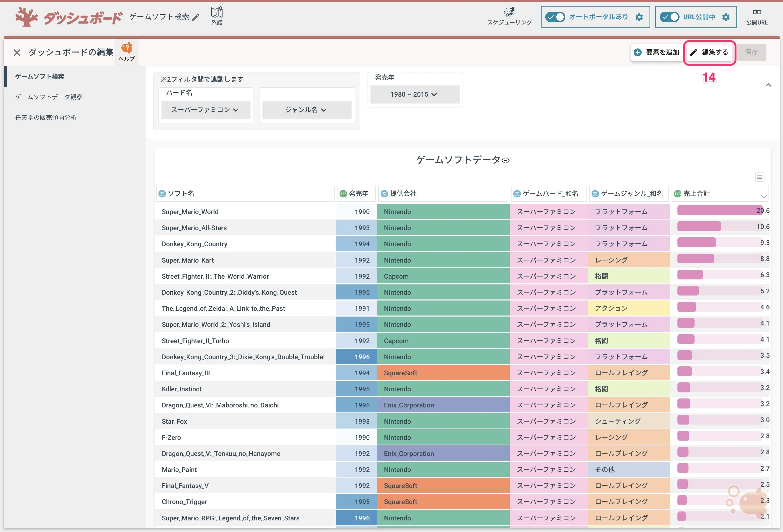Open URL publication settings gear
The width and height of the screenshot is (783, 532).
[x=726, y=17]
